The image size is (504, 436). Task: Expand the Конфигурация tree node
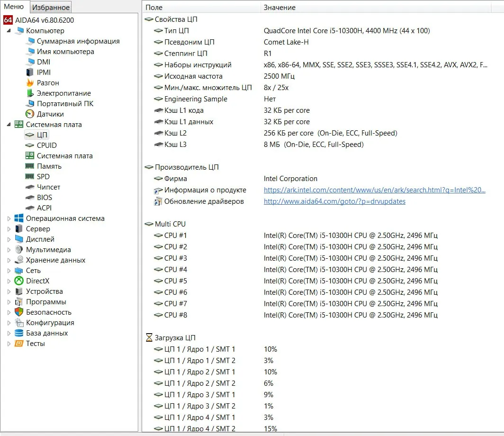[x=9, y=323]
